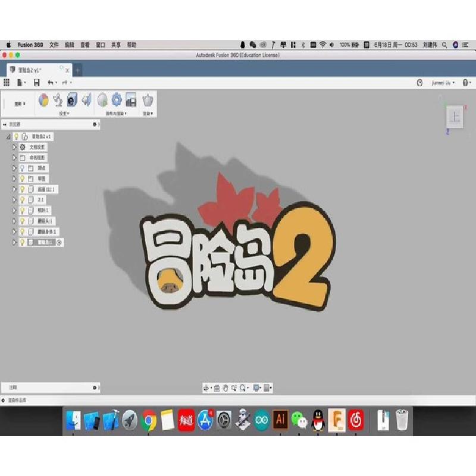Open the comments panel options gear
Screen dimensions: 476x476
(x=95, y=388)
